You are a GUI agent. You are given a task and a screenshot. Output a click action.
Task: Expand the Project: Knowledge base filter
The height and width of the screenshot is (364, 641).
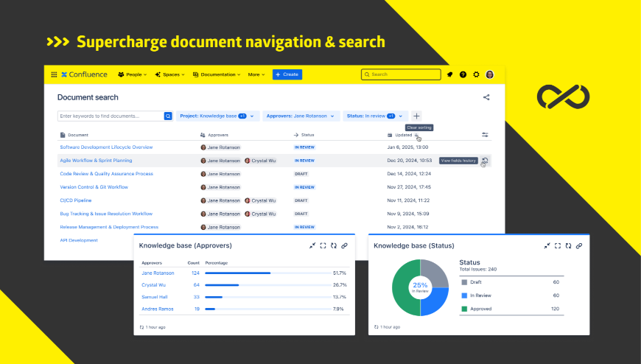click(217, 116)
